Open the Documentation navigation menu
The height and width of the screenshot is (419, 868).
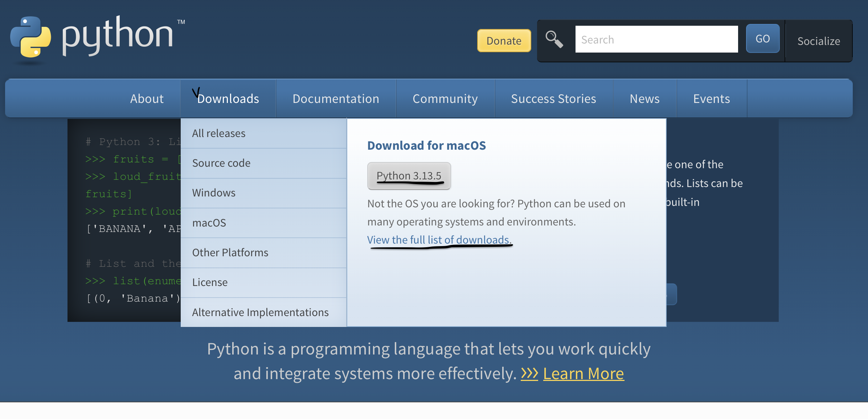(336, 99)
